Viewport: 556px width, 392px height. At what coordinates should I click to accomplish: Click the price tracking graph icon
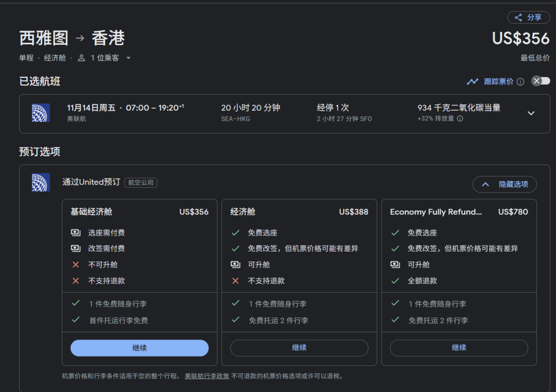tap(472, 81)
